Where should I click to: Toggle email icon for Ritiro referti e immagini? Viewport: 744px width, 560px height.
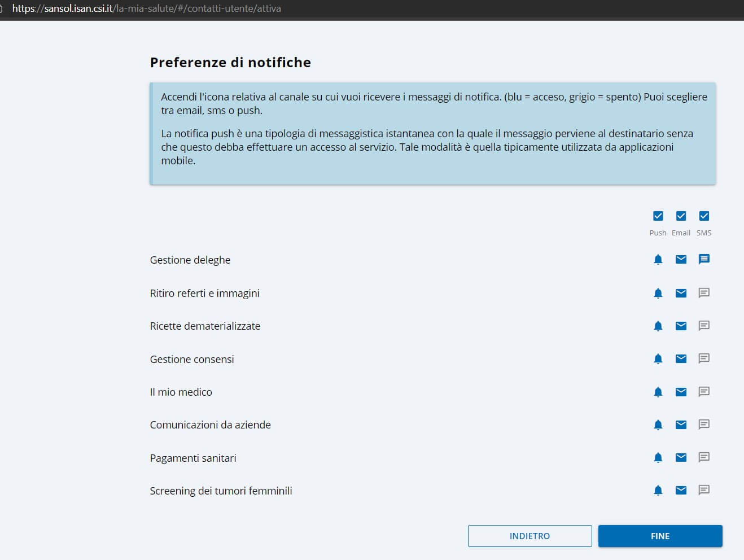[681, 293]
